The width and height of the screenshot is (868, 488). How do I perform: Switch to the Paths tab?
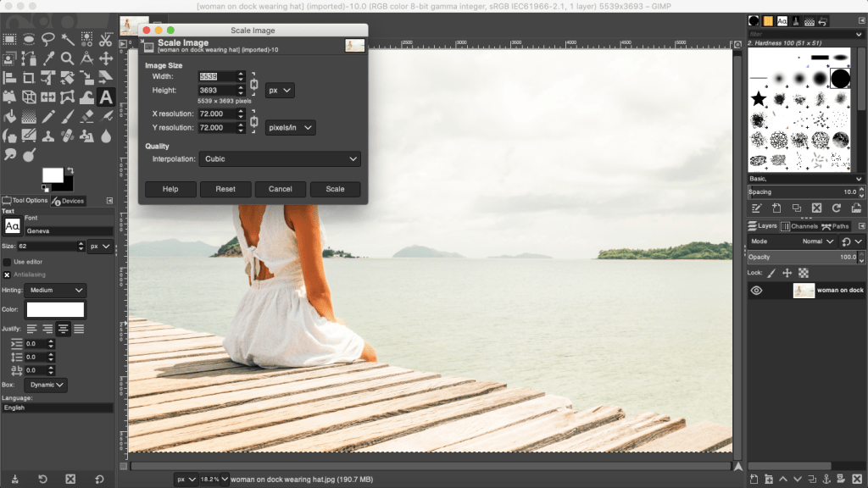pos(837,226)
